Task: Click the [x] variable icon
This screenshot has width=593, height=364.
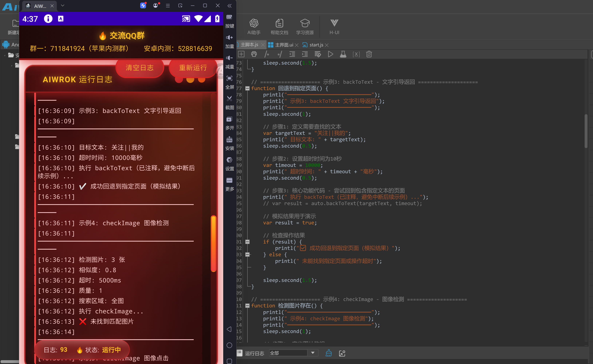Action: pyautogui.click(x=356, y=54)
